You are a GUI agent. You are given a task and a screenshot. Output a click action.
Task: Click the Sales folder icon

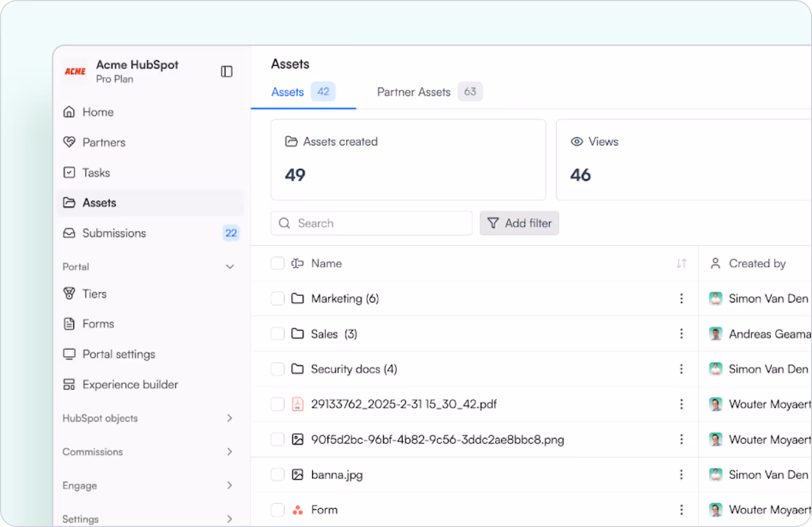298,334
